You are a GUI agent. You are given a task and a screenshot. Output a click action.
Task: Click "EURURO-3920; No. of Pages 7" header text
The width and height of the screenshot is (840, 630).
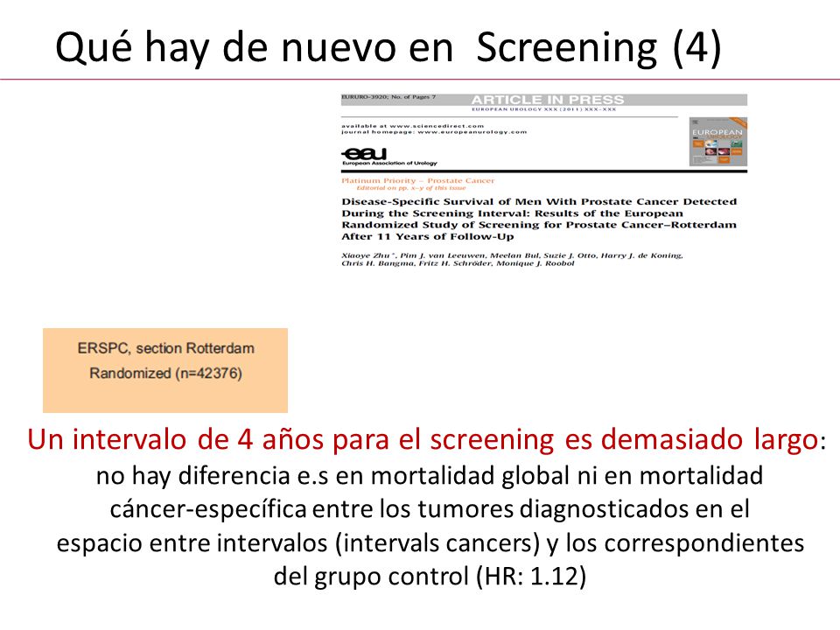pyautogui.click(x=388, y=97)
